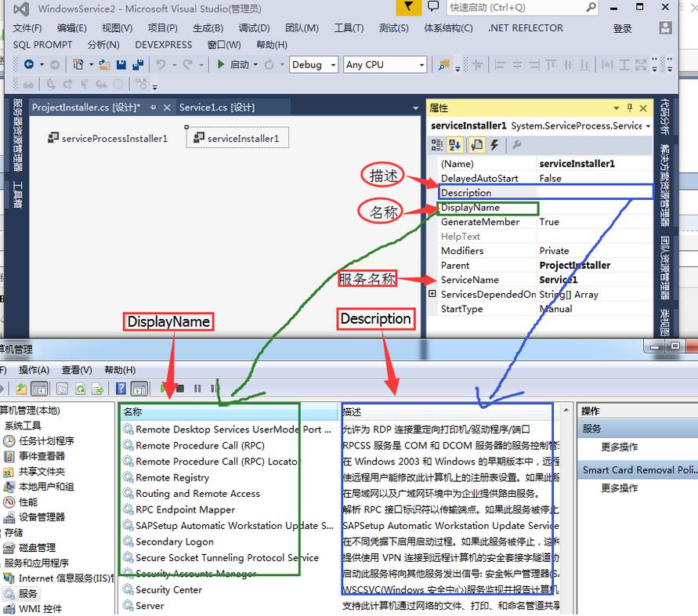698x616 pixels.
Task: Open the Navigate Backward history dropdown
Action: pos(42,65)
